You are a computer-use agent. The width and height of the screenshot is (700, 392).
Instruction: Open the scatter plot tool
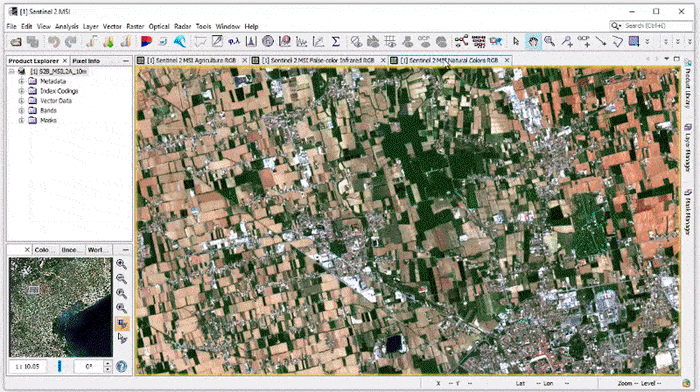[x=318, y=42]
